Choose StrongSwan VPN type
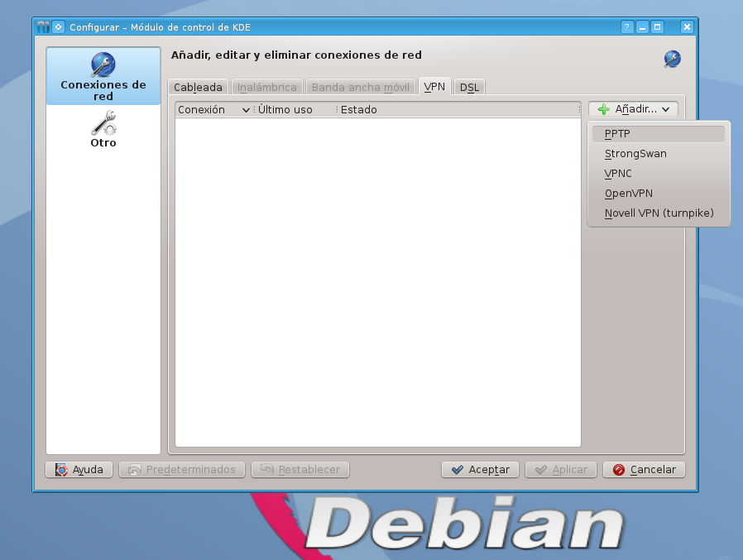 pos(658,154)
